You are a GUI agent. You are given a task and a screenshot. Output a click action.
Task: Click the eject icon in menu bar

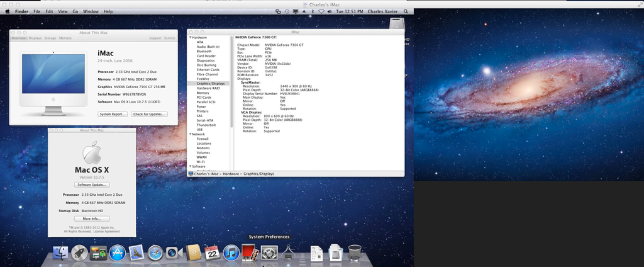pyautogui.click(x=304, y=11)
